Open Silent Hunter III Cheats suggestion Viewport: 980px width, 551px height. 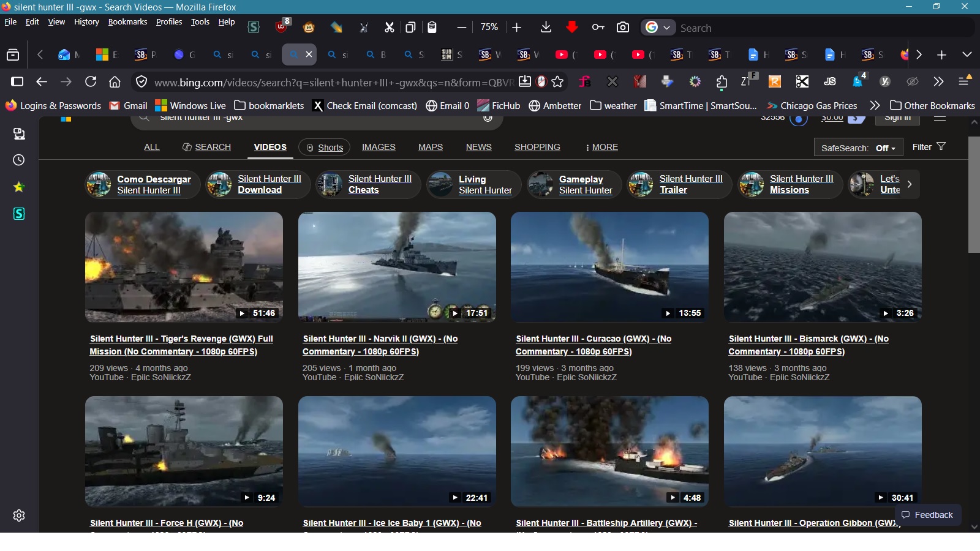click(368, 184)
